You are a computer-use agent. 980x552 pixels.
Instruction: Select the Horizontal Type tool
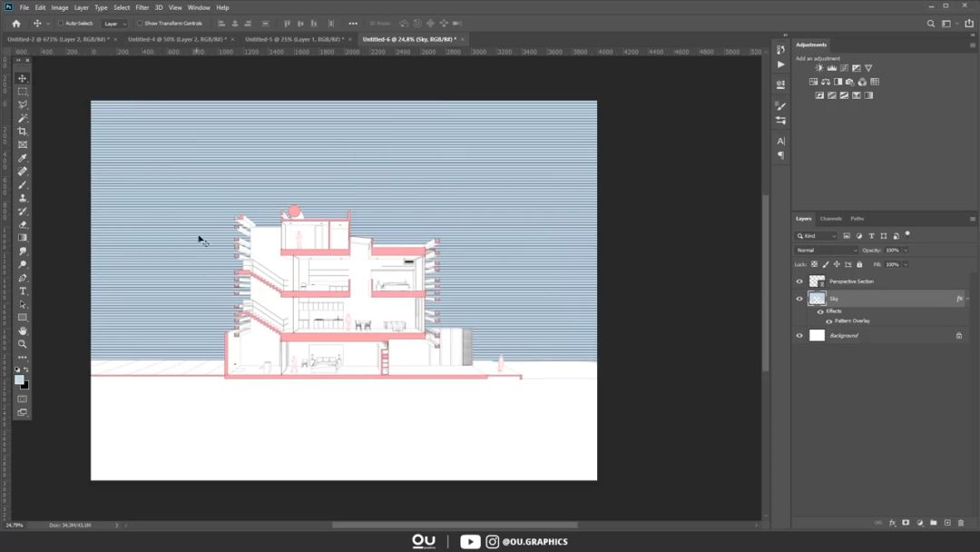(23, 291)
